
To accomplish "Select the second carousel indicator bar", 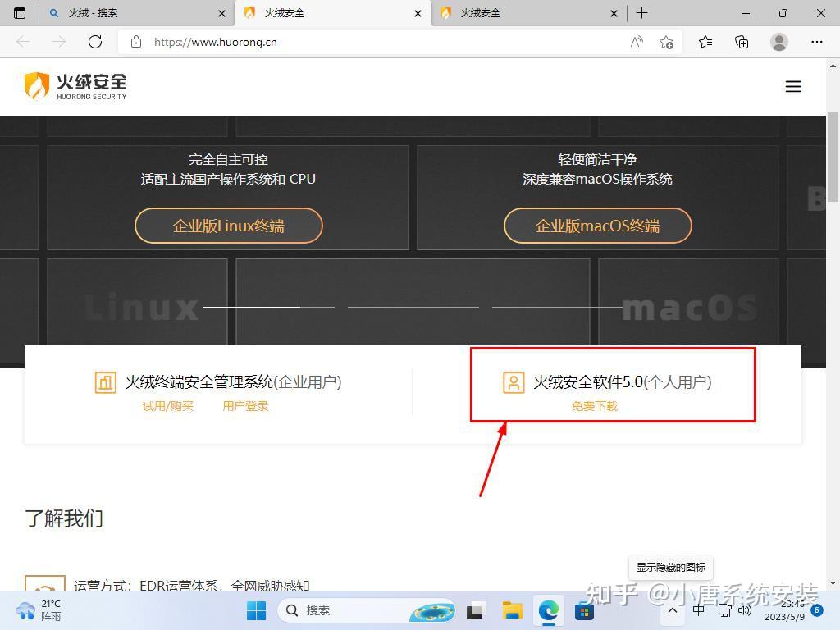I will point(413,308).
